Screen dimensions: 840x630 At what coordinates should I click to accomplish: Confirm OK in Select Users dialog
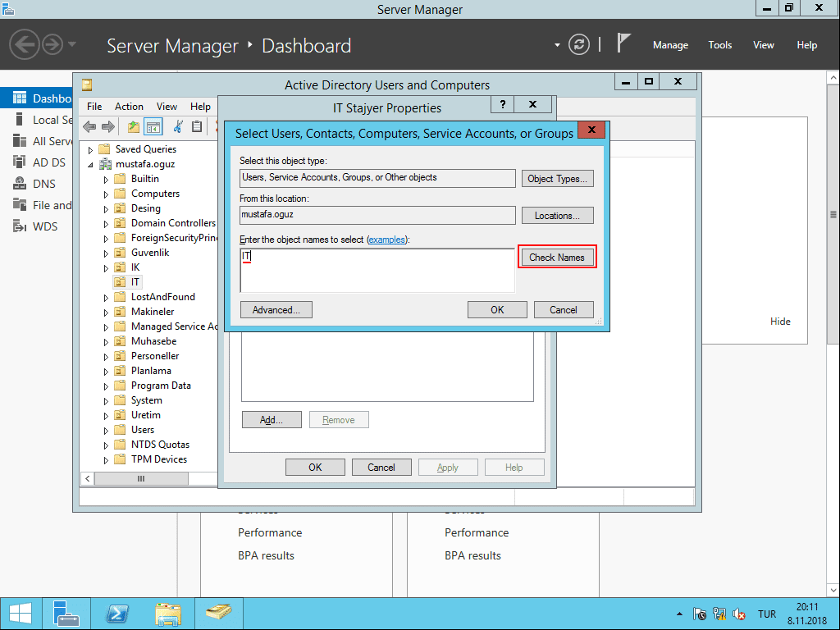coord(497,309)
